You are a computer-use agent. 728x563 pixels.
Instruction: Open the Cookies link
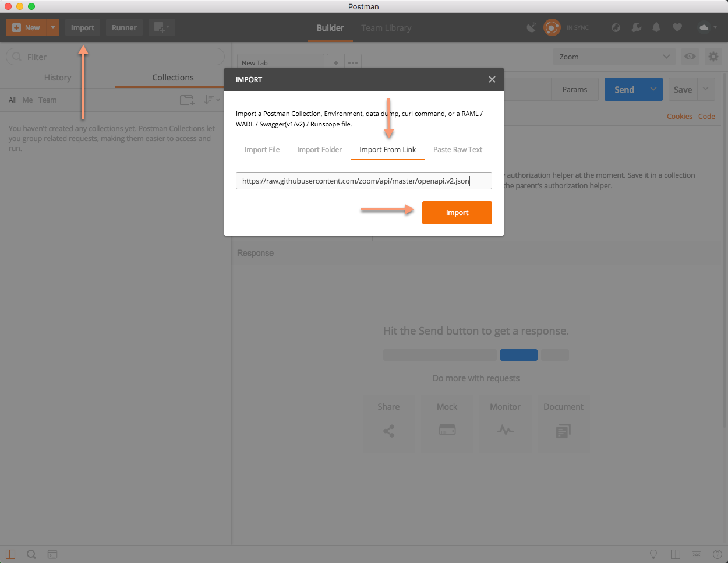coord(680,117)
